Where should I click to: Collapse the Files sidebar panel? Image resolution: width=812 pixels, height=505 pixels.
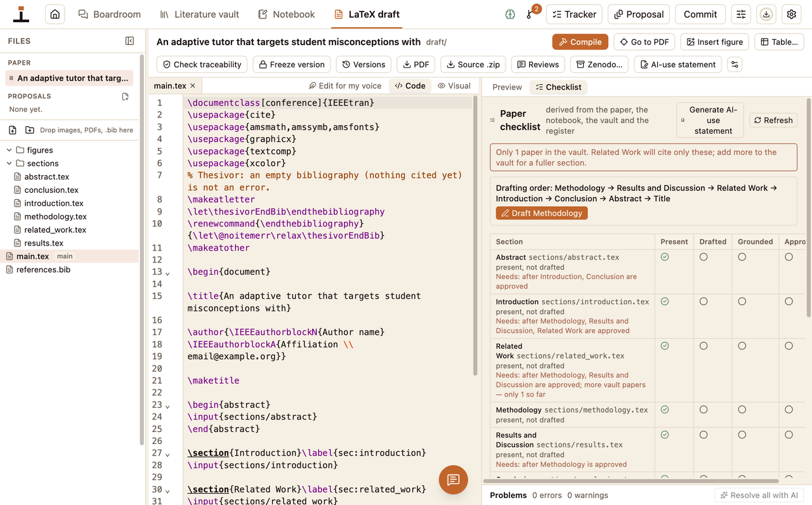(129, 41)
